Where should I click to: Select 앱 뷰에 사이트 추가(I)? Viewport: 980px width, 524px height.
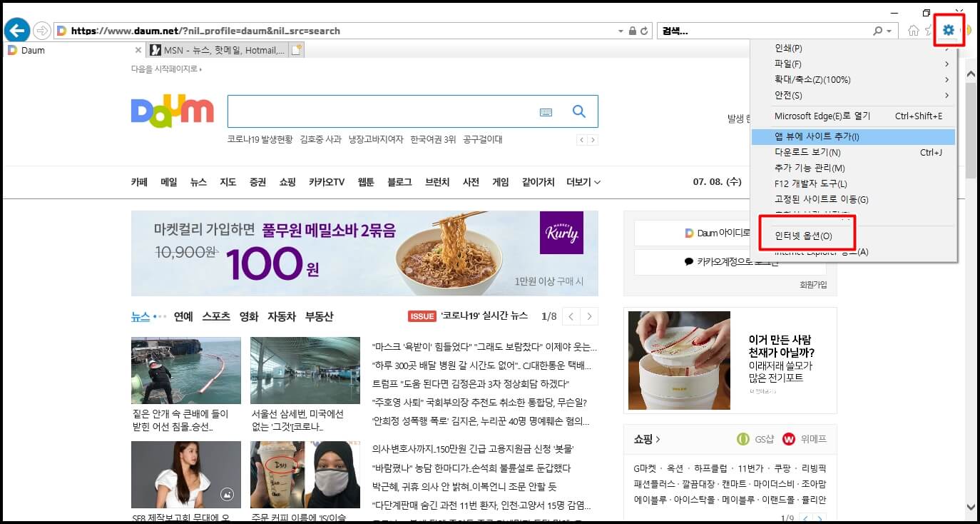click(853, 136)
